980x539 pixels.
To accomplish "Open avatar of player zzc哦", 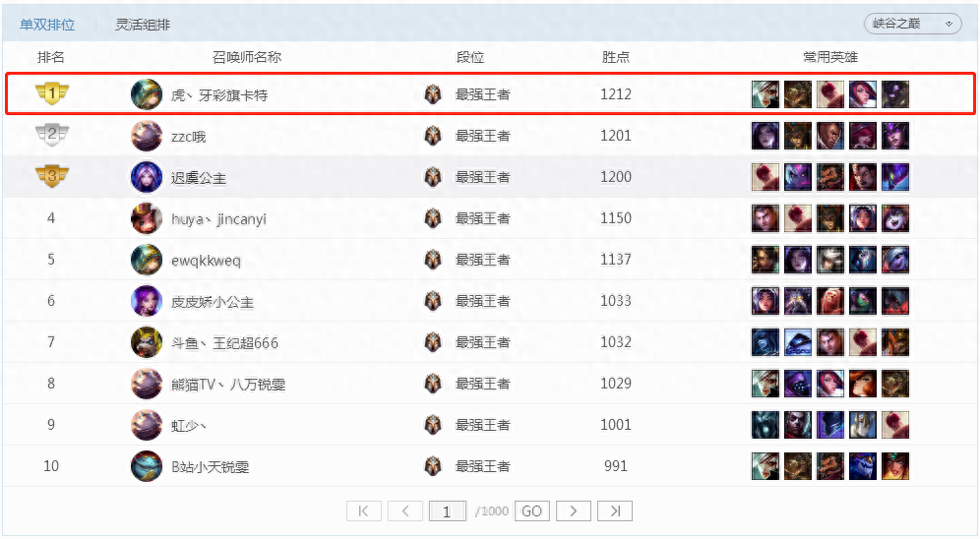I will coord(147,136).
